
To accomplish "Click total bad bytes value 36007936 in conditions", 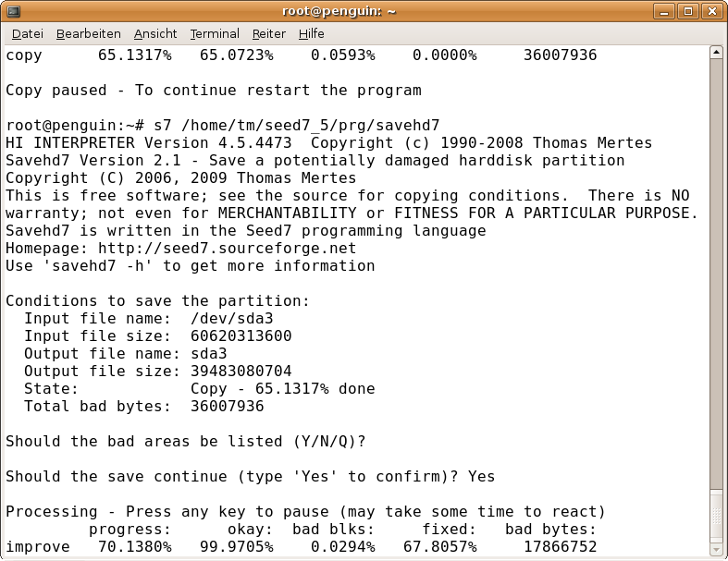I will point(227,407).
